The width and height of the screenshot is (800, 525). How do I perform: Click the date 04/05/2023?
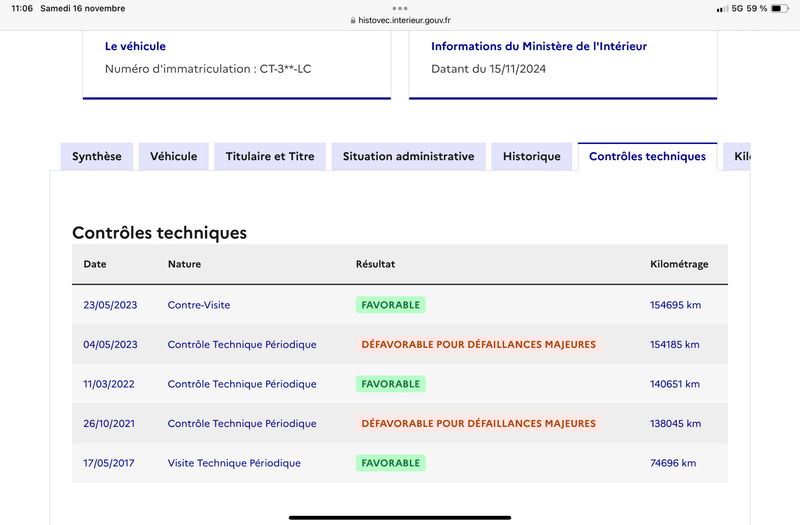110,344
